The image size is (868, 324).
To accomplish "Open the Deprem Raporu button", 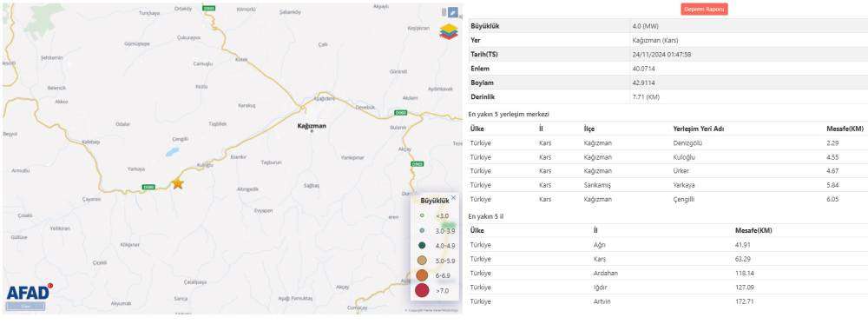I will tap(704, 10).
